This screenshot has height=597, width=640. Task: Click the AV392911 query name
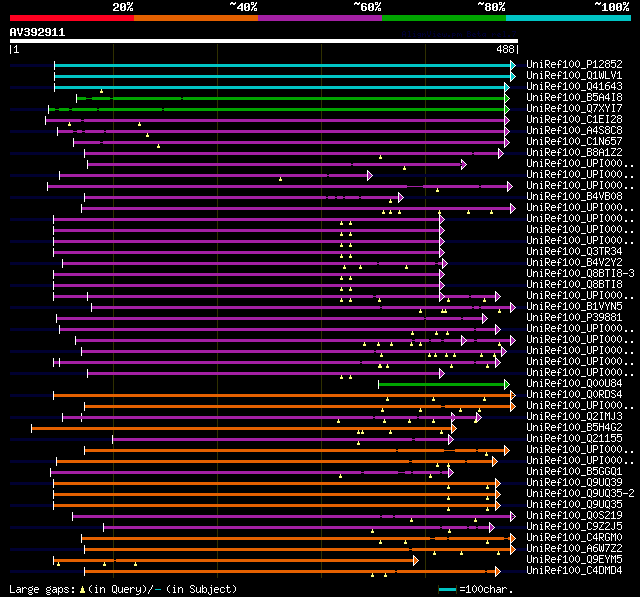tap(37, 33)
